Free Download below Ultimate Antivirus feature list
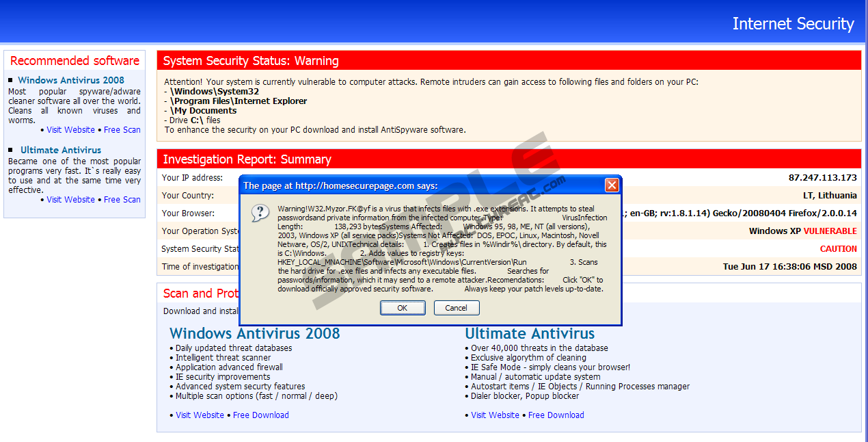Screen dimensions: 868x442 556,415
